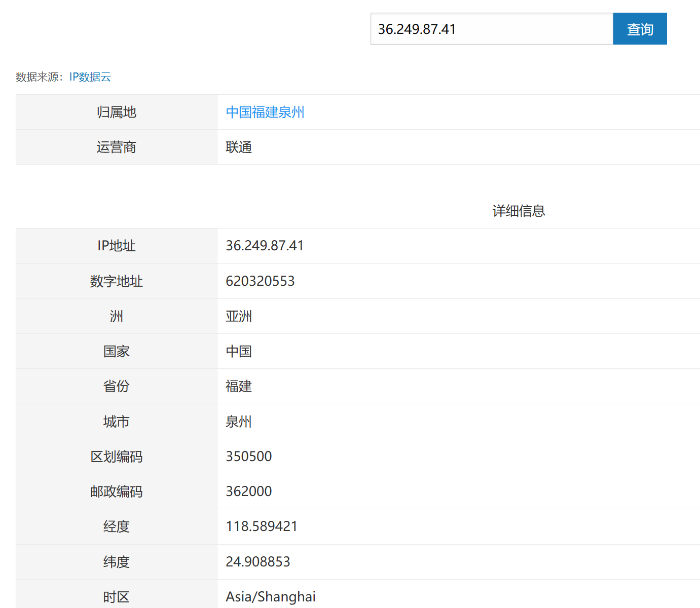Select the 城市 label cell
This screenshot has height=608, width=700.
coord(117,422)
